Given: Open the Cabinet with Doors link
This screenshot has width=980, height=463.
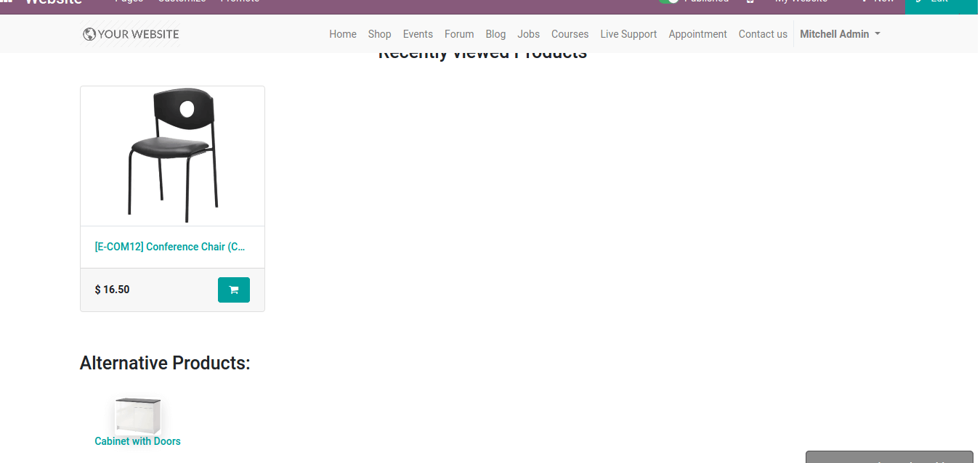Looking at the screenshot, I should point(137,441).
